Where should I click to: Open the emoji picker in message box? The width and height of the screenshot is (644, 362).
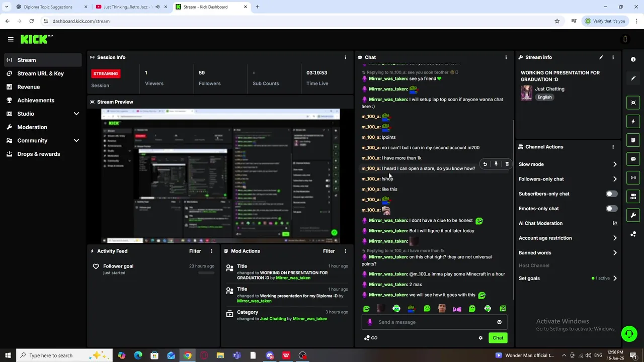pyautogui.click(x=499, y=322)
